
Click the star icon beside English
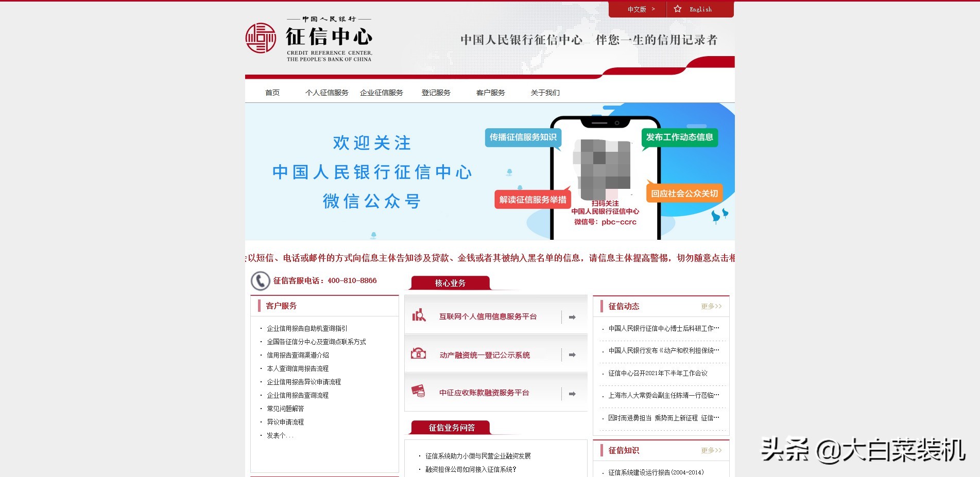678,9
